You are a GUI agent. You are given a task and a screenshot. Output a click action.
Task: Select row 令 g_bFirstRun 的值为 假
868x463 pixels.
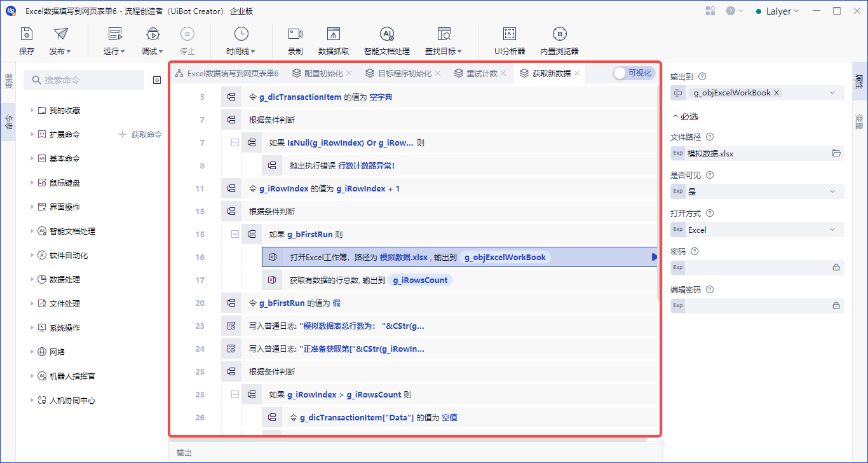click(x=439, y=303)
